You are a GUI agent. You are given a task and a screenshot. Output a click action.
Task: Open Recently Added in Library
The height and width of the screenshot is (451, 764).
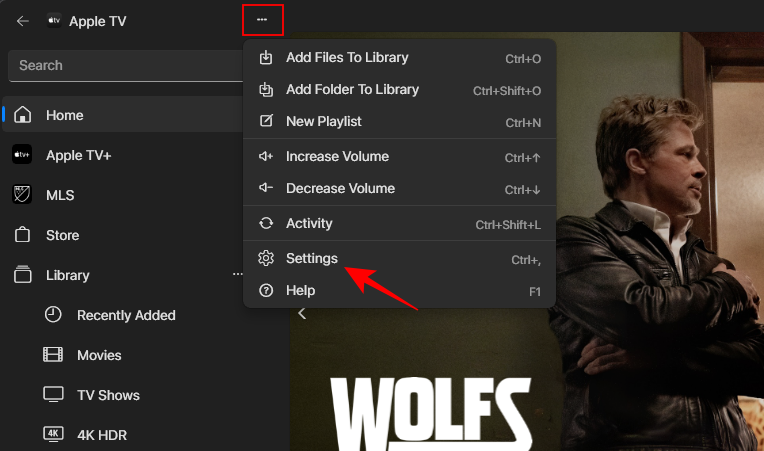tap(126, 315)
